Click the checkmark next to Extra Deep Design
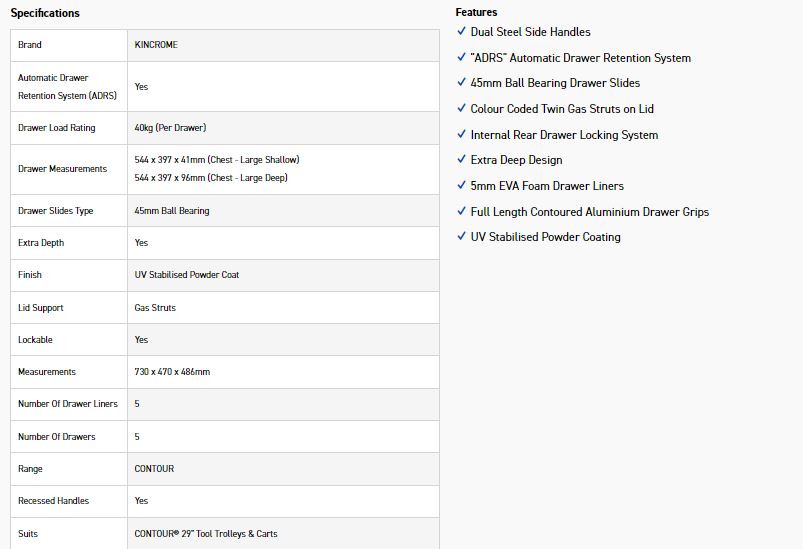This screenshot has height=549, width=803. (x=461, y=160)
